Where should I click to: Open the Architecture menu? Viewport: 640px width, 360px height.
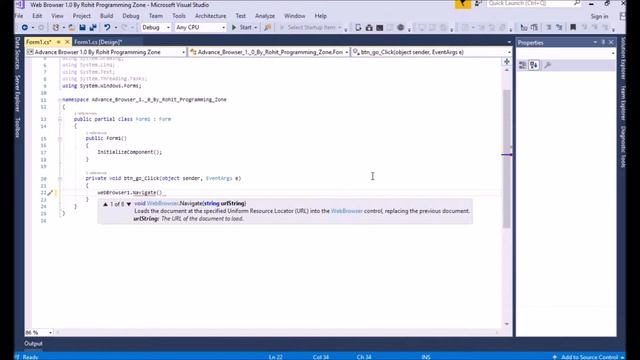(211, 16)
